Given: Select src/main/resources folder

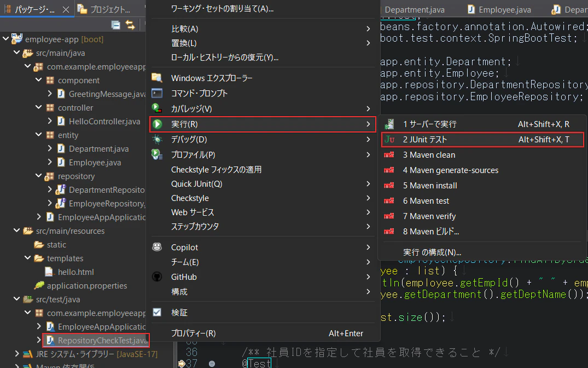Looking at the screenshot, I should 70,231.
